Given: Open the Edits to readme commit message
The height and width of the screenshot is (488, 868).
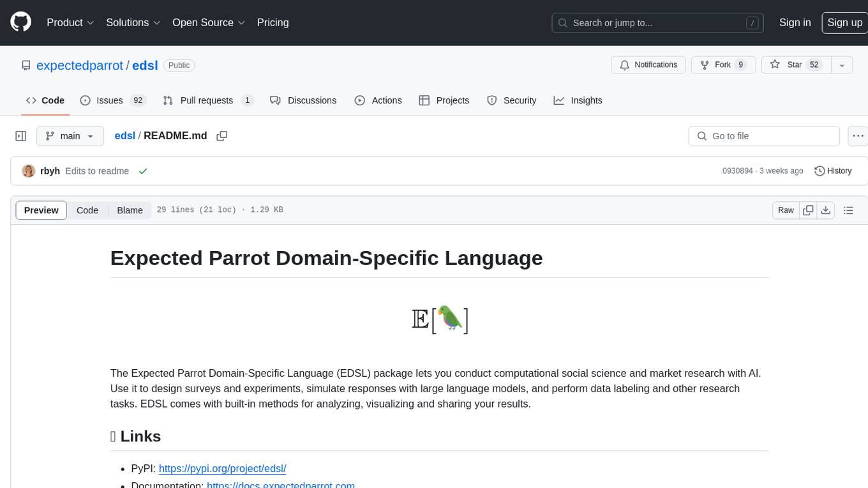Looking at the screenshot, I should click(x=97, y=171).
